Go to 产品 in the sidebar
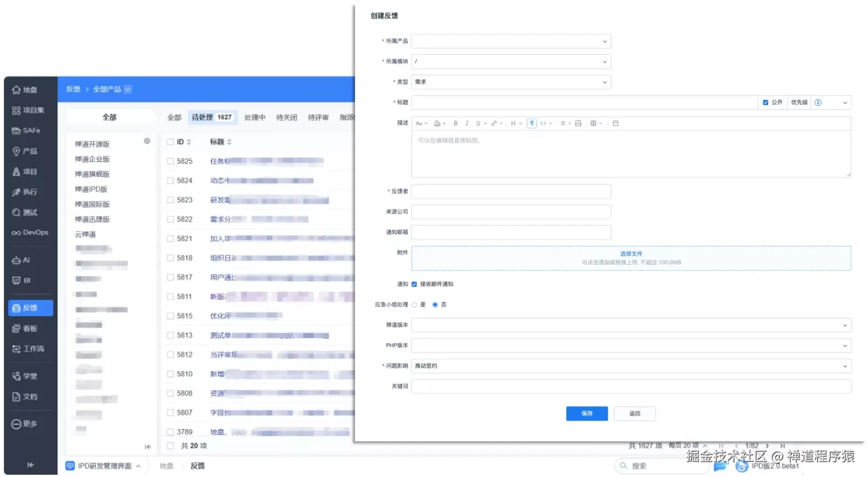Image resolution: width=868 pixels, height=477 pixels. coord(24,151)
